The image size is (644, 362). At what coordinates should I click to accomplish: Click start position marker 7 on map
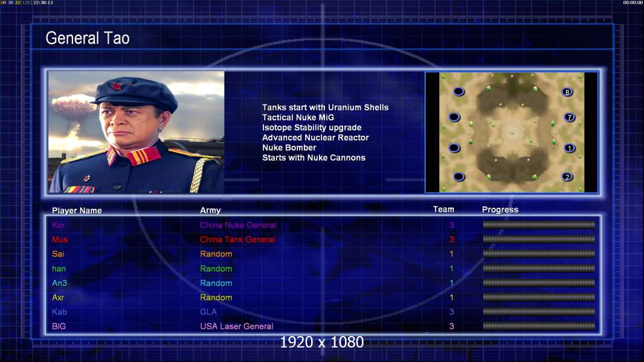pyautogui.click(x=569, y=117)
